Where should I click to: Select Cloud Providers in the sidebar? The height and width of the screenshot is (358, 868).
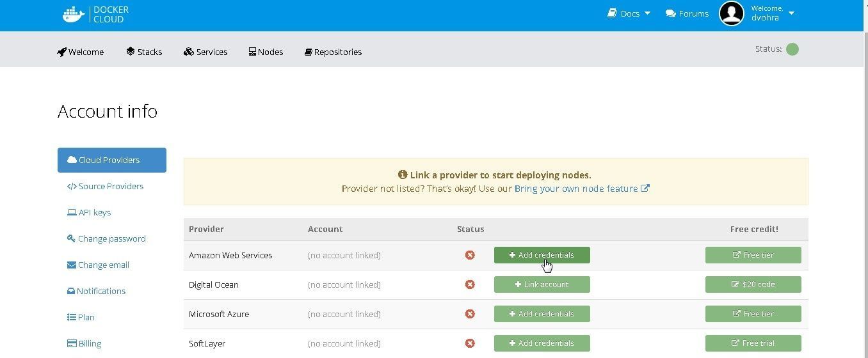112,160
